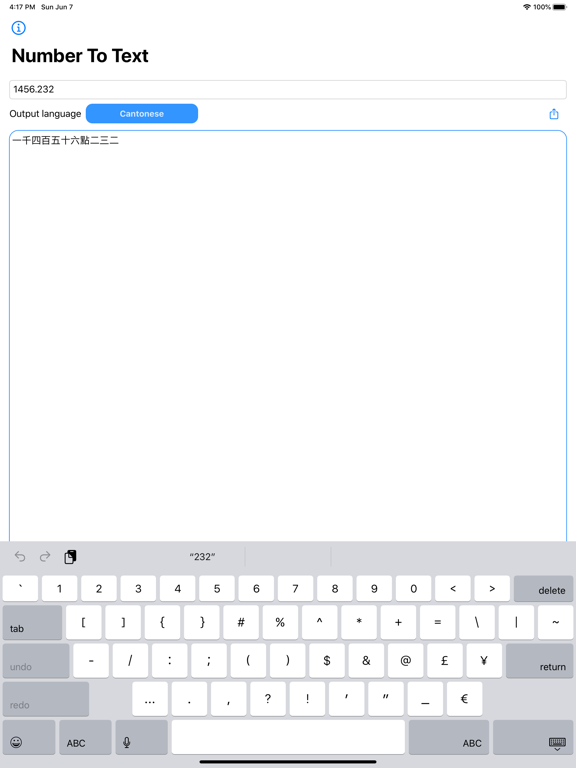This screenshot has height=768, width=576.
Task: Tap the keyboard redo arrow icon
Action: pyautogui.click(x=45, y=556)
